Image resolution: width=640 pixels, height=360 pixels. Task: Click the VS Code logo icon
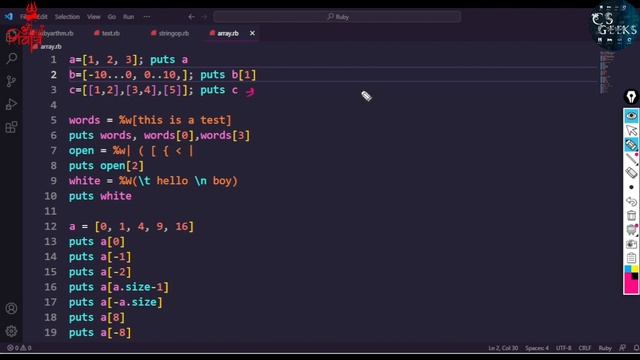(x=9, y=17)
